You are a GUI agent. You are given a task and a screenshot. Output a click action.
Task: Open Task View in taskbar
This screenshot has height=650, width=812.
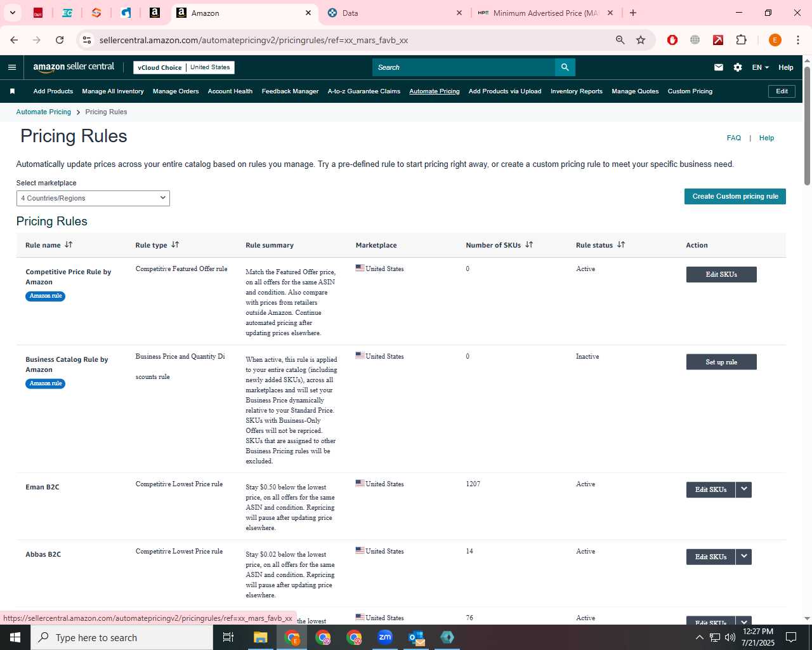[228, 637]
